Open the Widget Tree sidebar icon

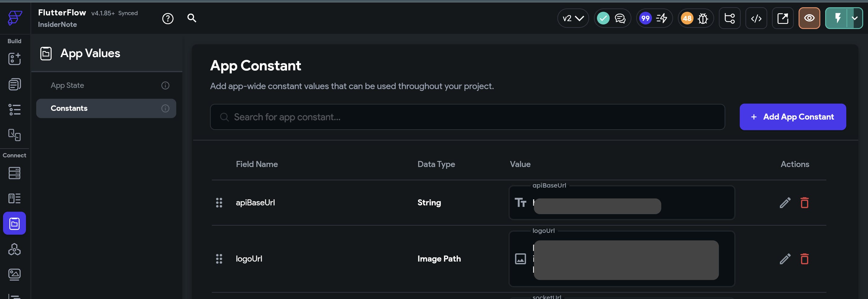pyautogui.click(x=14, y=110)
